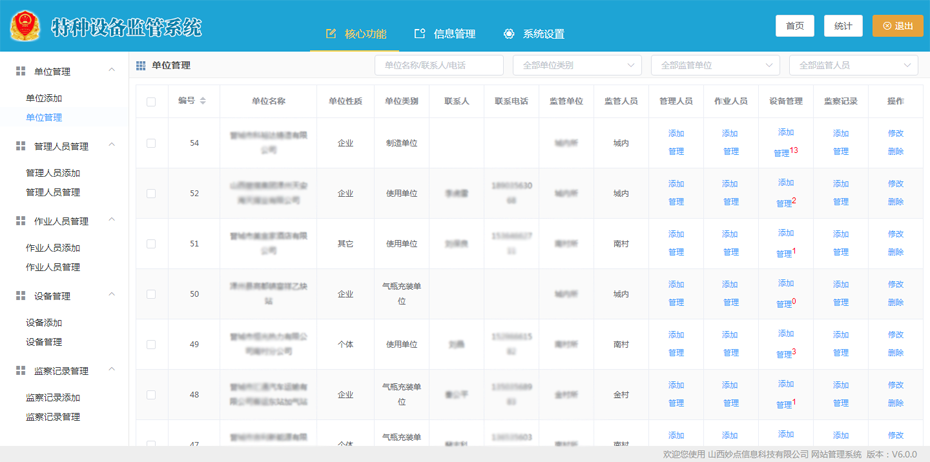Click 添加 under 设备管理 for row 52
Screen dimensions: 930x462
786,183
